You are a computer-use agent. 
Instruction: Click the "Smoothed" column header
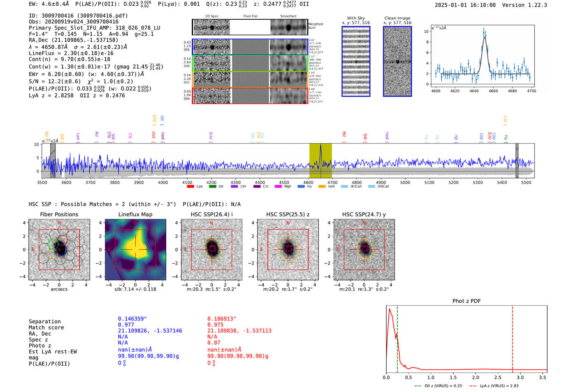click(x=288, y=16)
